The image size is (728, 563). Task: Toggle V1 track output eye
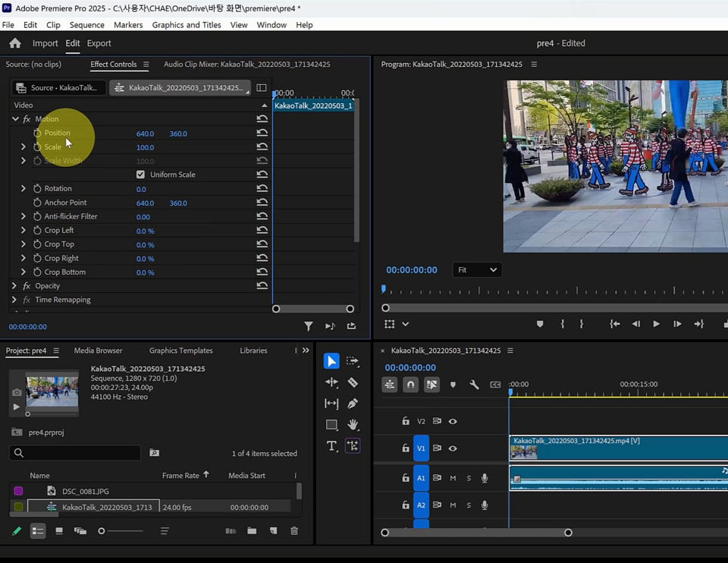[x=453, y=448]
